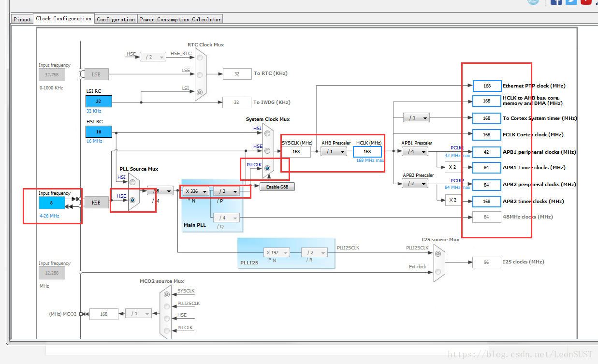
Task: Click the 48MHz clocks value box
Action: pyautogui.click(x=487, y=217)
